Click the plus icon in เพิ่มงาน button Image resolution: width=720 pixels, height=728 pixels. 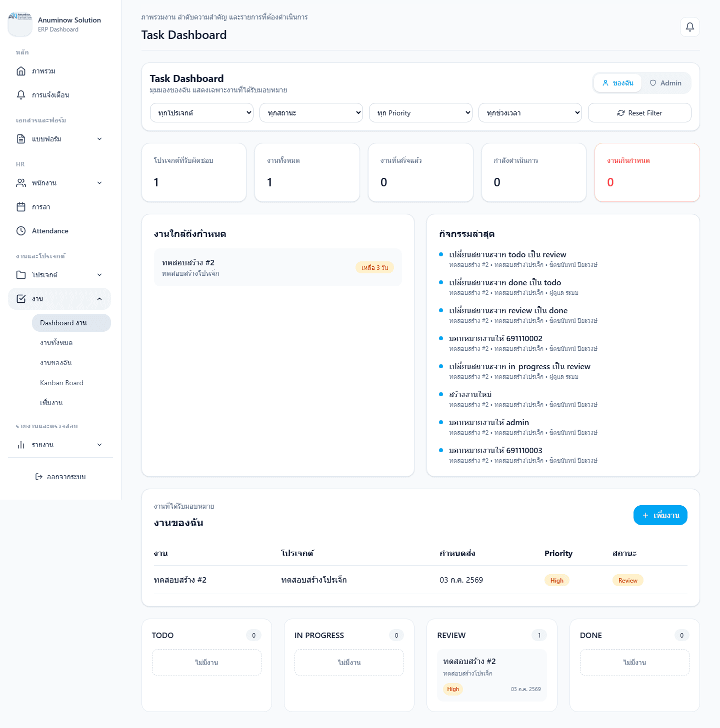[x=645, y=515]
